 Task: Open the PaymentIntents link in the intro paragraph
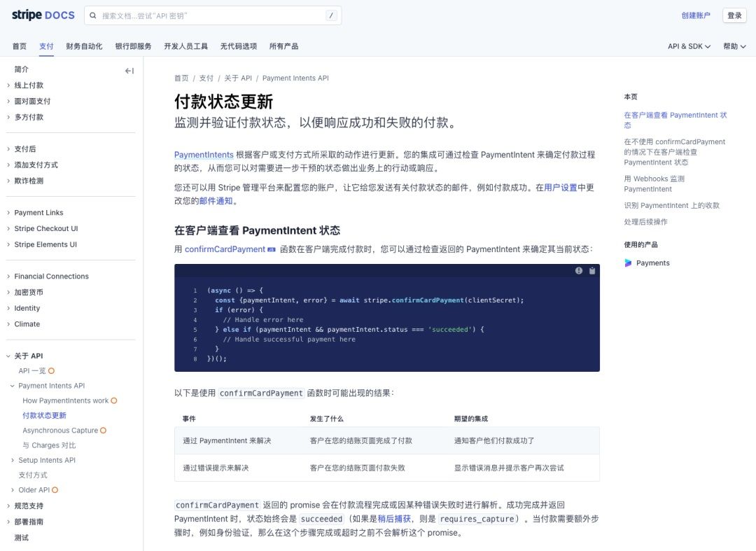[x=204, y=155]
